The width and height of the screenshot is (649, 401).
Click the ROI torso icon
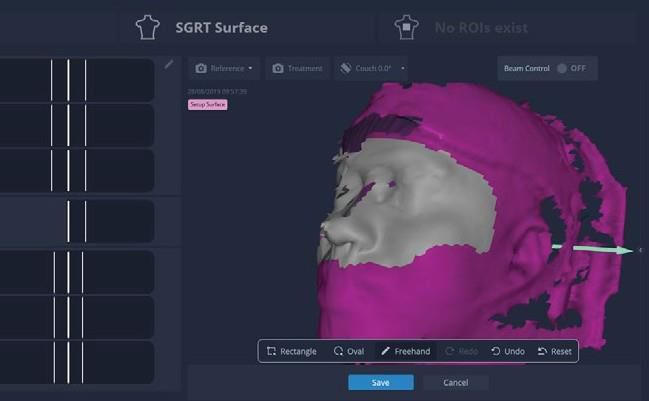click(406, 28)
